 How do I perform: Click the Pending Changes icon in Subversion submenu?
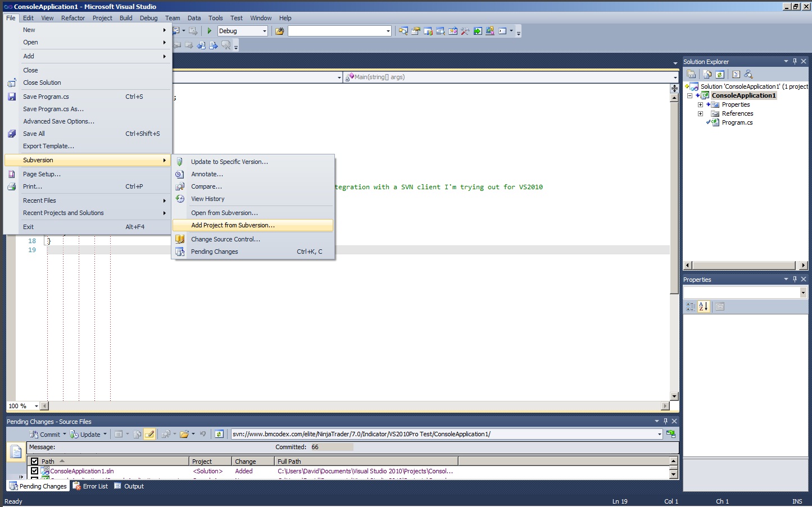tap(180, 252)
